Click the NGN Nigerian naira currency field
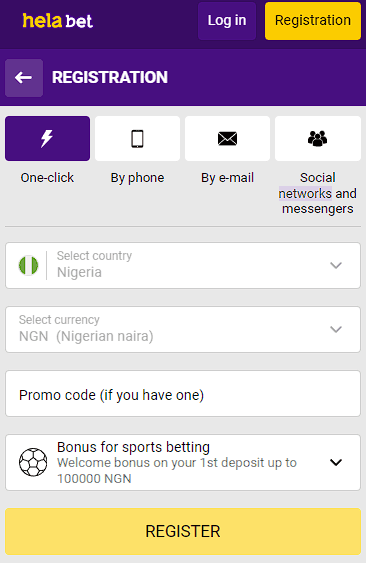This screenshot has width=366, height=563. pyautogui.click(x=183, y=329)
